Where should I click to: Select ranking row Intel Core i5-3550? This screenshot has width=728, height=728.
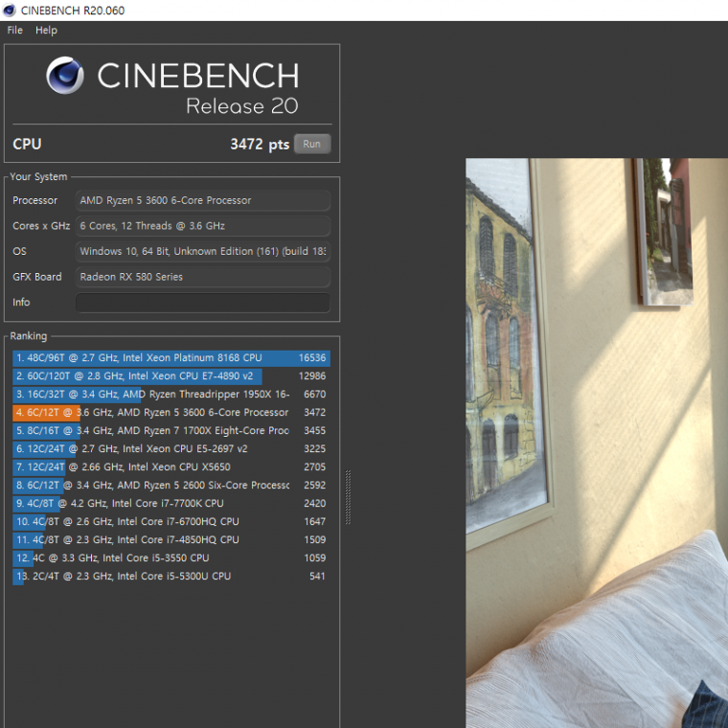coord(171,557)
